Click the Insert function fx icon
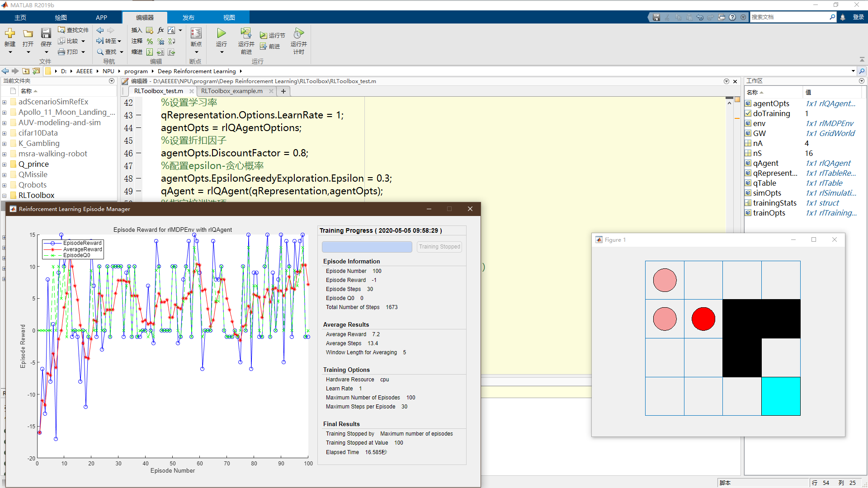The image size is (868, 488). (160, 30)
